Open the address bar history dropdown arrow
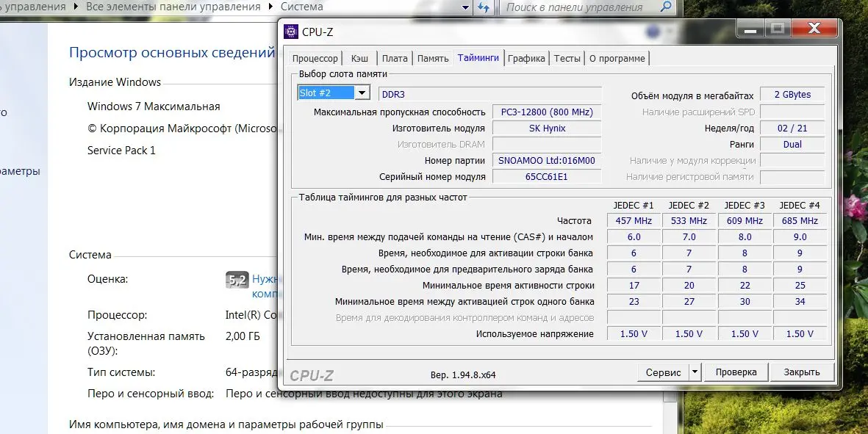Viewport: 868px width, 434px height. (x=465, y=7)
